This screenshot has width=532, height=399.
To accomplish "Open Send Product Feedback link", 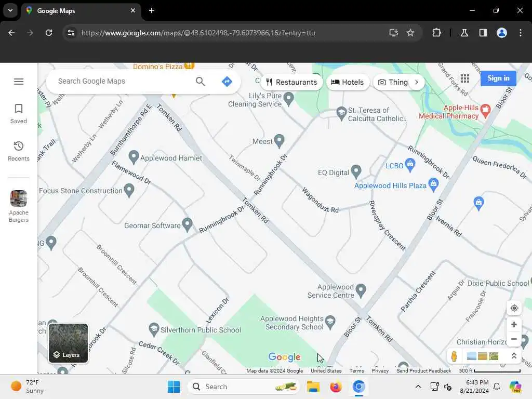I will tap(424, 371).
